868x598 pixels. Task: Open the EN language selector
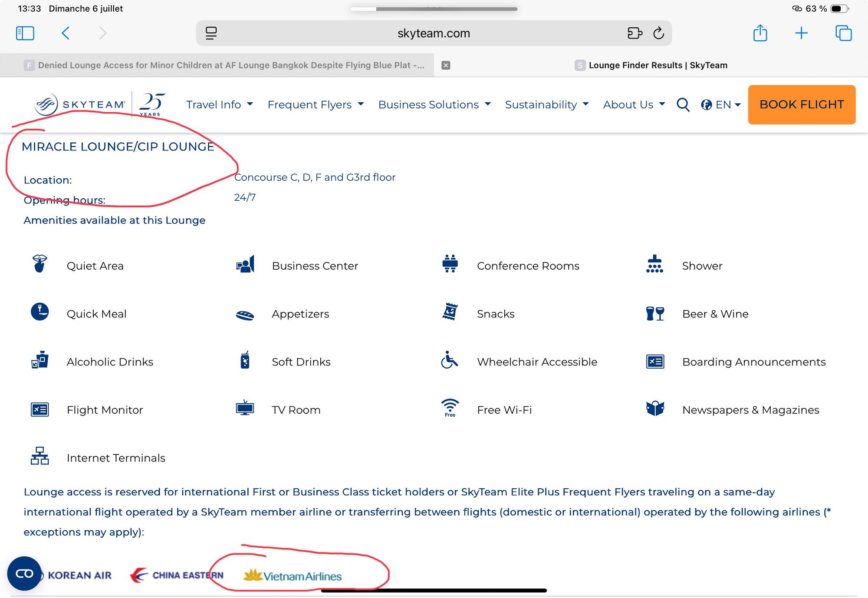[x=721, y=105]
